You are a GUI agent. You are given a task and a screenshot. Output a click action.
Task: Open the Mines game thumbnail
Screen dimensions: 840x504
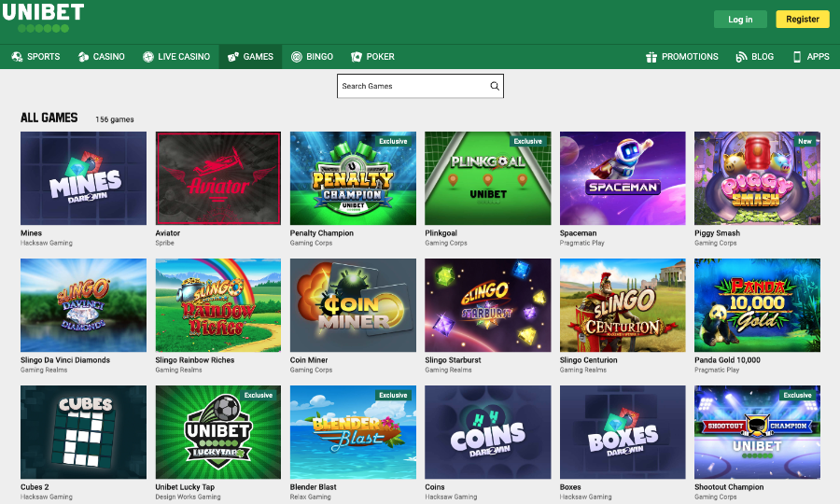coord(83,178)
